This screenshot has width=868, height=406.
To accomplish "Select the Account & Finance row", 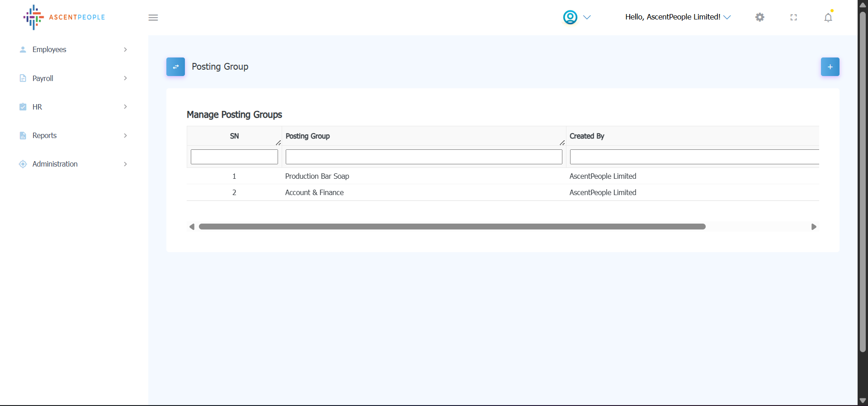I will pyautogui.click(x=314, y=192).
